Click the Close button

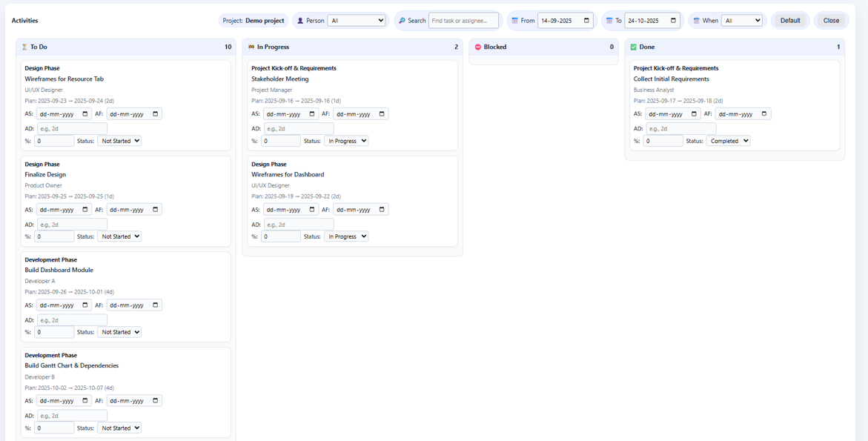[831, 20]
